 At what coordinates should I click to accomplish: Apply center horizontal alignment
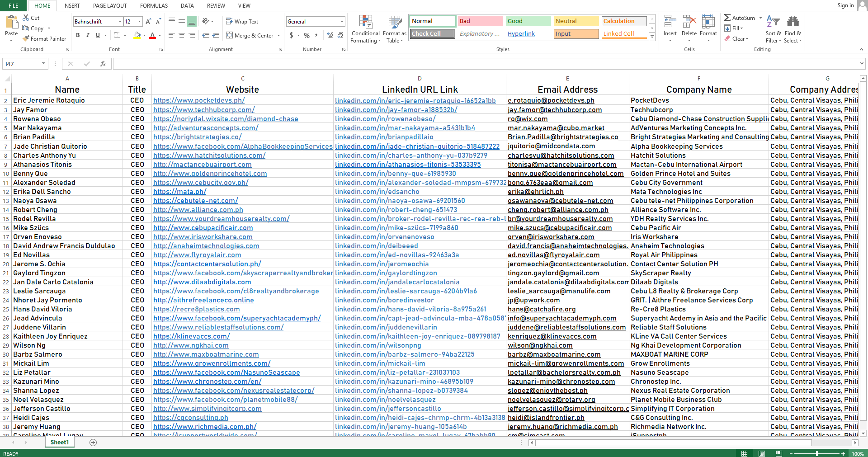pyautogui.click(x=182, y=35)
